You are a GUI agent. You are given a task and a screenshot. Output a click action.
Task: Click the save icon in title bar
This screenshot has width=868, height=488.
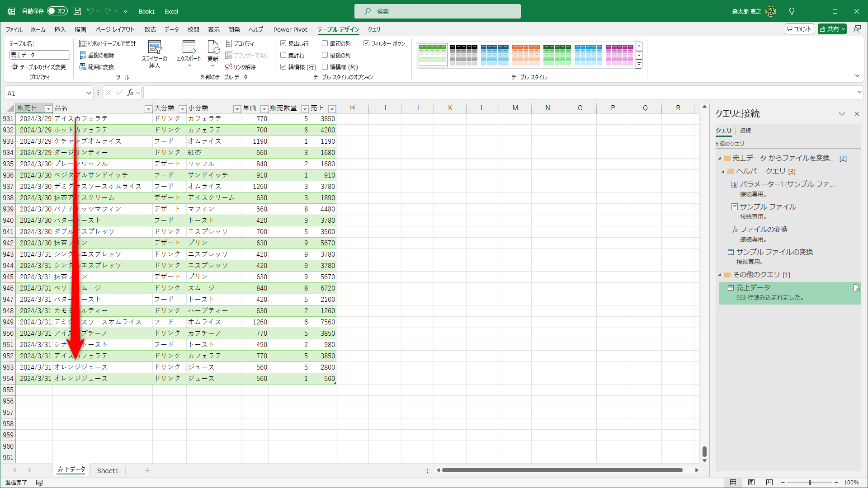tap(77, 11)
